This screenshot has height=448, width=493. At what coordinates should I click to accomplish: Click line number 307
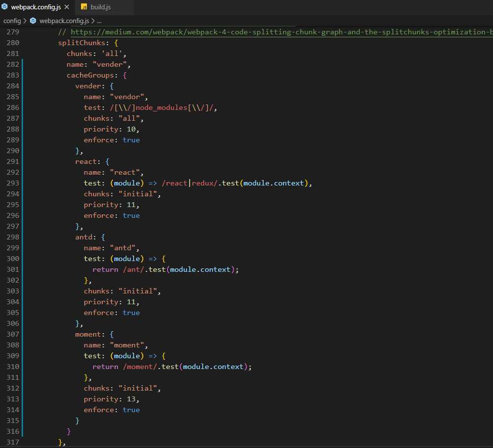13,334
